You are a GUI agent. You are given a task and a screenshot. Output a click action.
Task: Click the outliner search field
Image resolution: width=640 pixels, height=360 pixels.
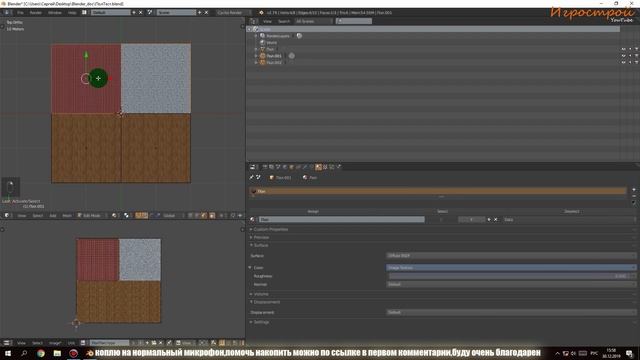[x=353, y=21]
